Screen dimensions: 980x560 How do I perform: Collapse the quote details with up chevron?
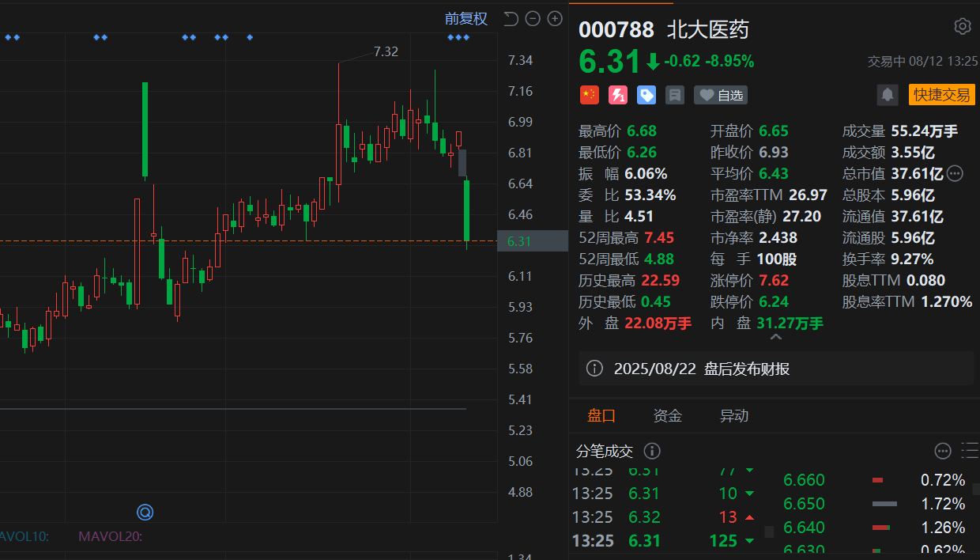[775, 337]
